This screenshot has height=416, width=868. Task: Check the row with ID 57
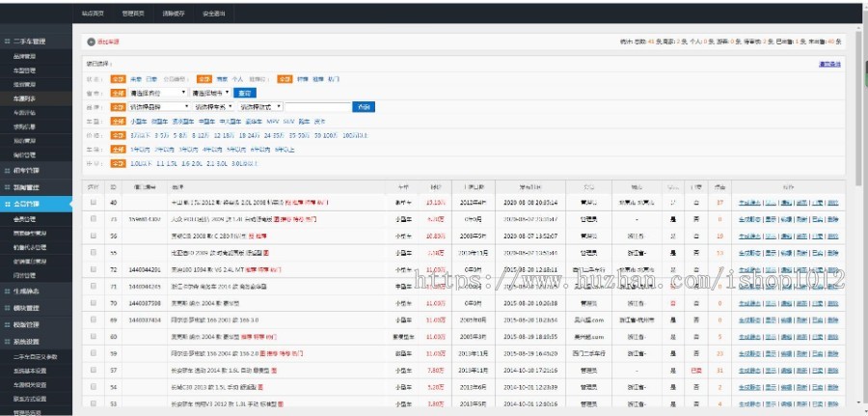(94, 369)
